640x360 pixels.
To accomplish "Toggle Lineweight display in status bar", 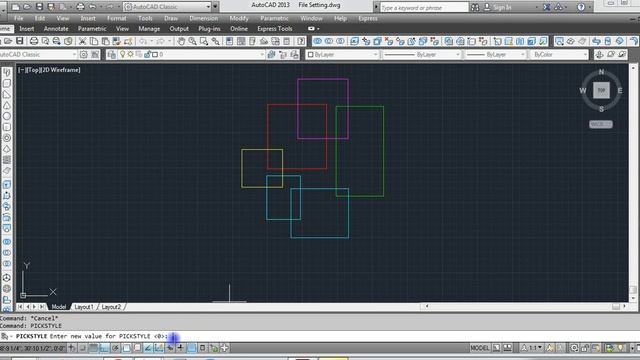I will click(x=180, y=348).
